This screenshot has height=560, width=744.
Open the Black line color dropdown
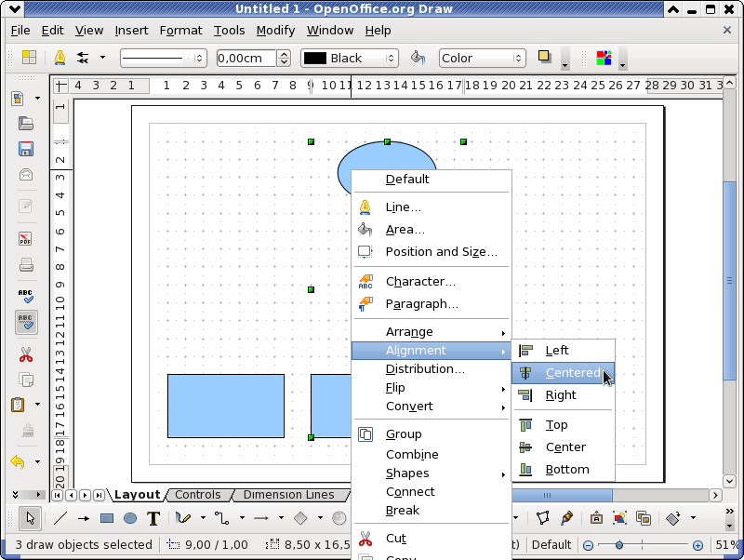(x=350, y=59)
